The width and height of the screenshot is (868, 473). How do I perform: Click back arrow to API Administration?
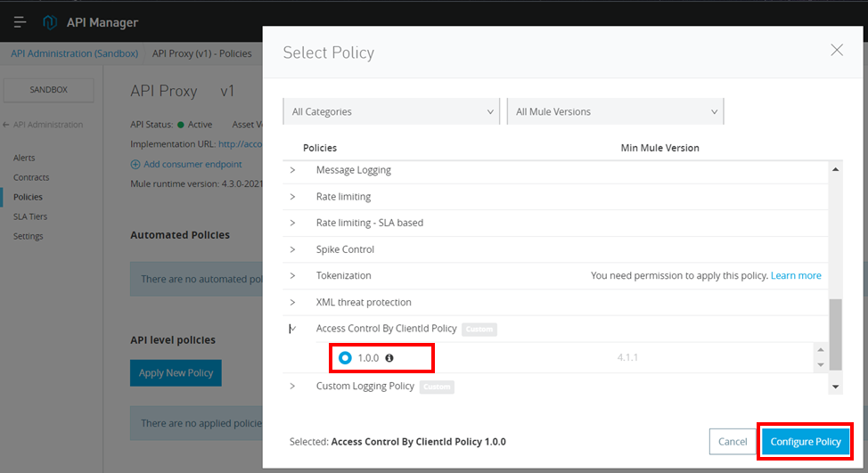[7, 125]
